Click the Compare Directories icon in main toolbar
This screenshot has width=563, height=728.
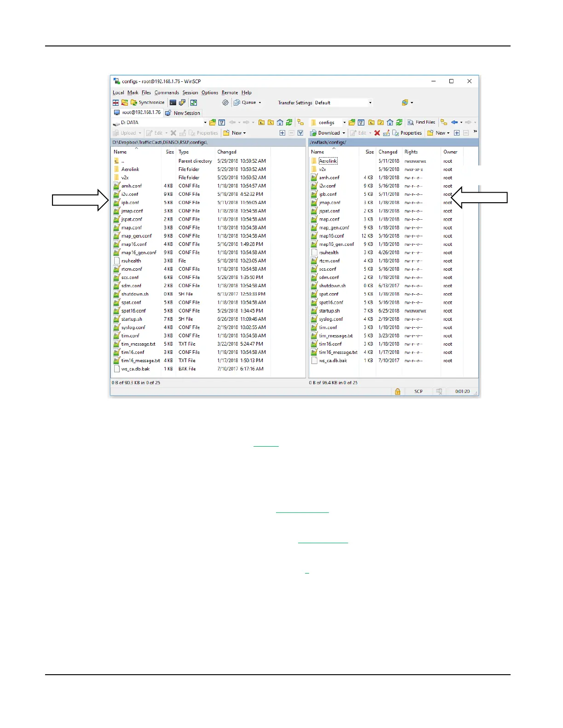pos(116,102)
